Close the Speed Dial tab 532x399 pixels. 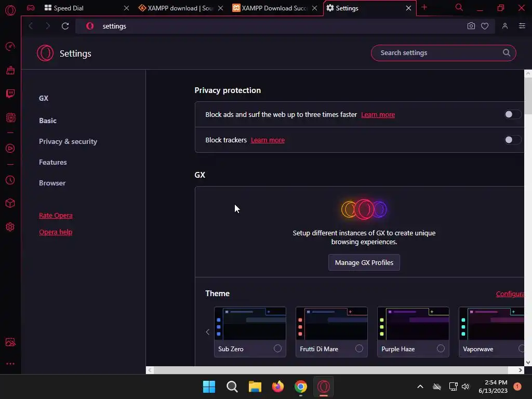126,8
